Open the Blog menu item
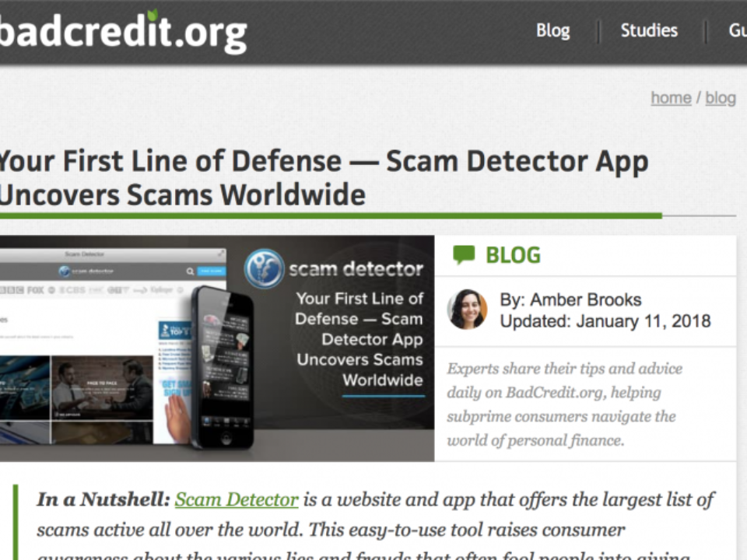747x560 pixels. point(552,30)
